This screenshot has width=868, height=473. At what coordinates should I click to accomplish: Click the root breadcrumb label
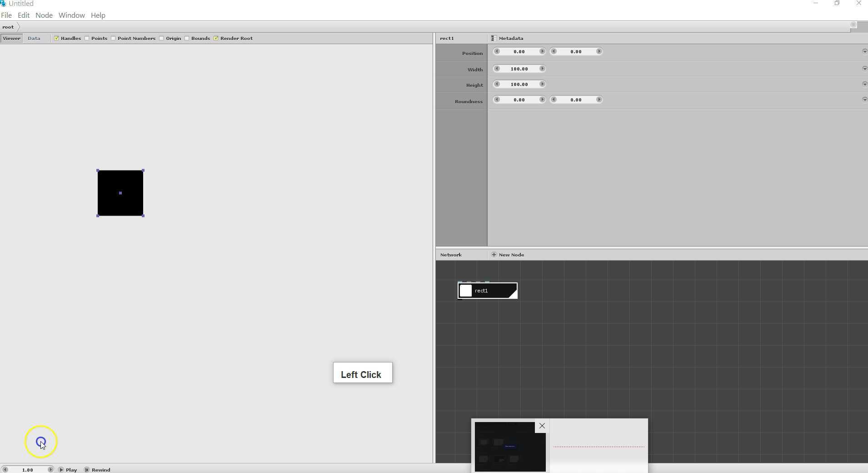[7, 27]
